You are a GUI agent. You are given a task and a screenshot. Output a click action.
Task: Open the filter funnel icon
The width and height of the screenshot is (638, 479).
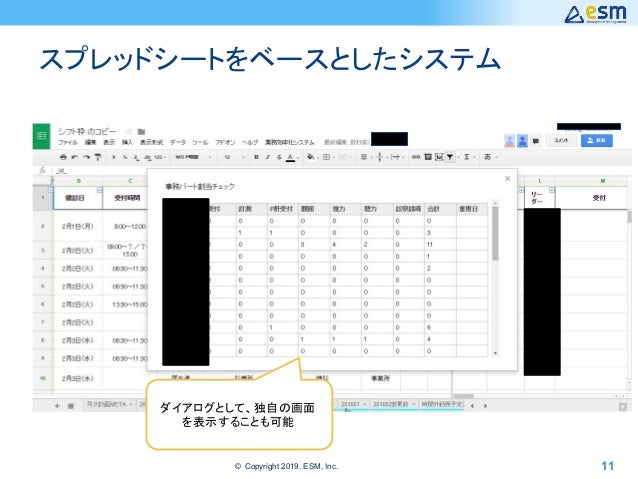pyautogui.click(x=450, y=157)
